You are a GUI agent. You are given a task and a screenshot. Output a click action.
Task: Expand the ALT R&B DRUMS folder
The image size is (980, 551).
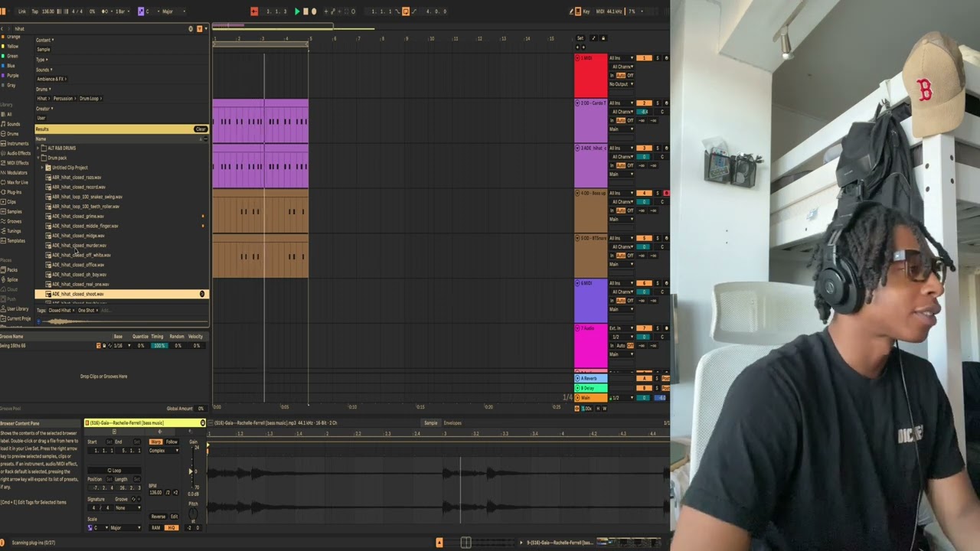pos(38,148)
